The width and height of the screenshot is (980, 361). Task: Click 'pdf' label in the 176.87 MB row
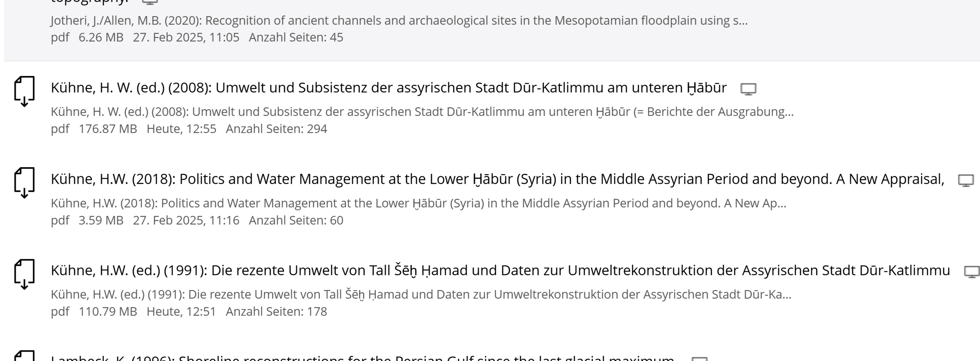click(x=60, y=129)
